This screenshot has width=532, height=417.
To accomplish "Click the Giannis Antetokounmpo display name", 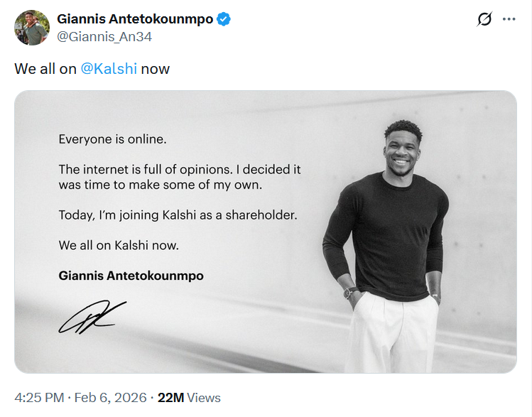I will point(135,19).
